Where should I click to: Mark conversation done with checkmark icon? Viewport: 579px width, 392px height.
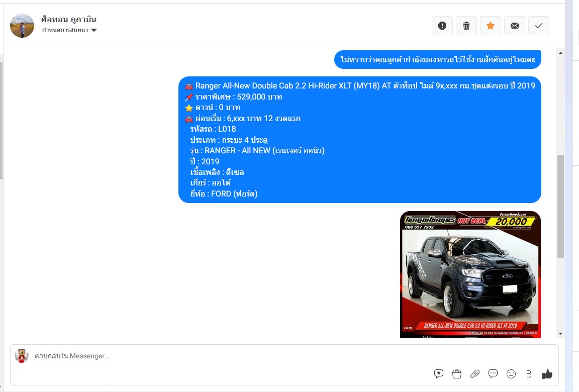coord(539,26)
